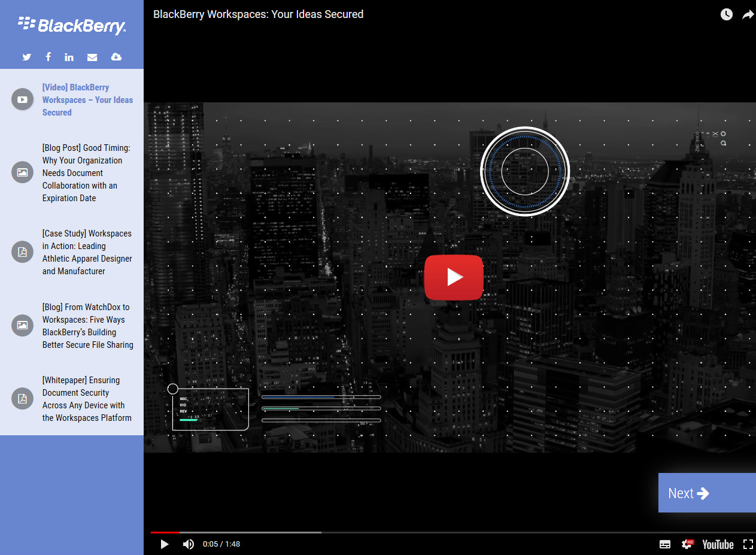
Task: Open the video on YouTube via its logo
Action: click(717, 544)
